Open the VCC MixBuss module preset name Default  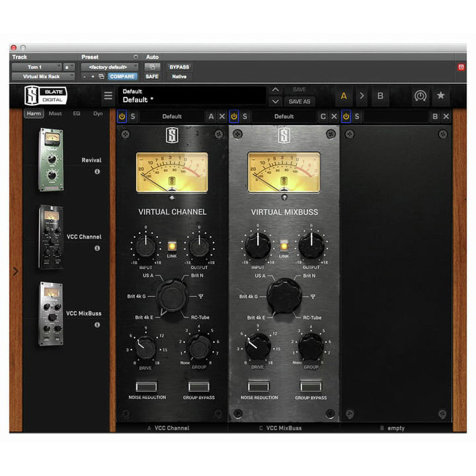point(284,116)
